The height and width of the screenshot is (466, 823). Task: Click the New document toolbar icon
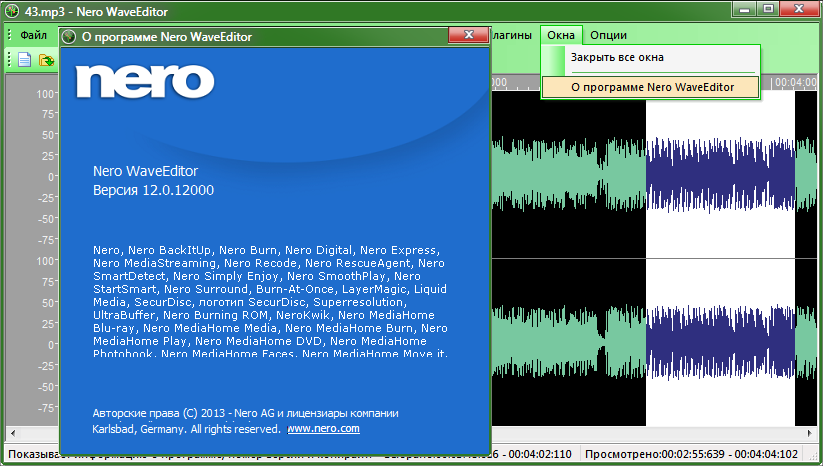point(25,60)
